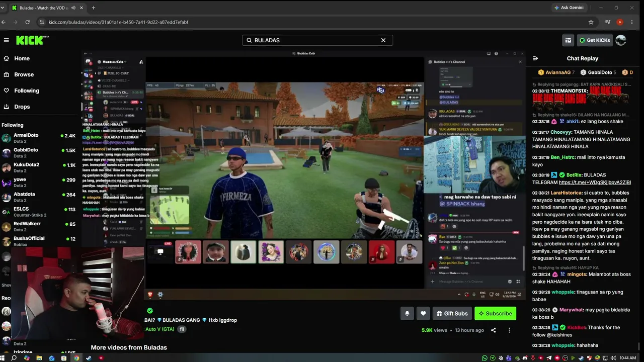
Task: Open GabbiDoto's followed channel
Action: coord(39,153)
